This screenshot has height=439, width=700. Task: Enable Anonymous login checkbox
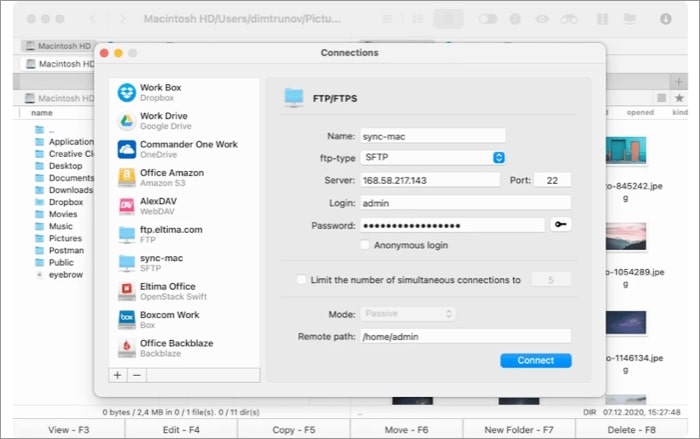(x=365, y=244)
